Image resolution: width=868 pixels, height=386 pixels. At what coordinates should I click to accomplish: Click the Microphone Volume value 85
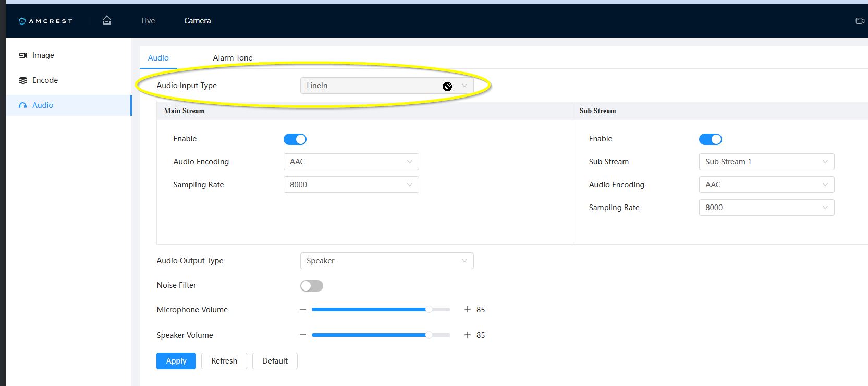(x=481, y=310)
